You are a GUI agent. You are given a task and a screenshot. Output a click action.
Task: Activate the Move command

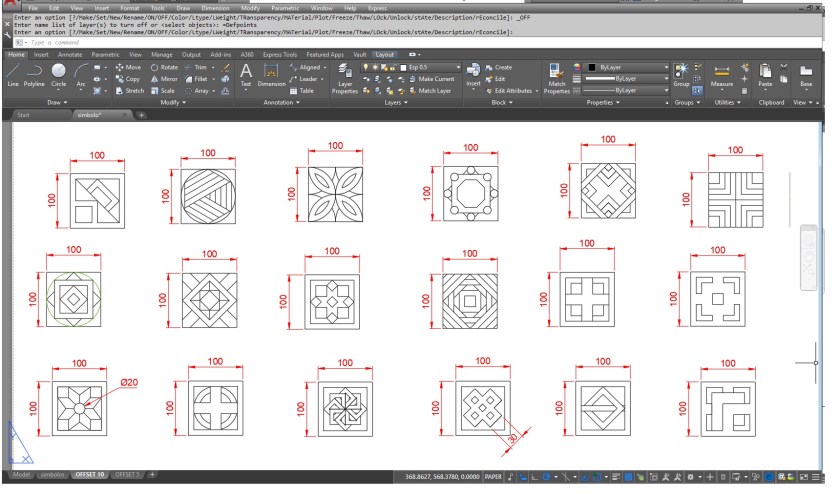128,68
